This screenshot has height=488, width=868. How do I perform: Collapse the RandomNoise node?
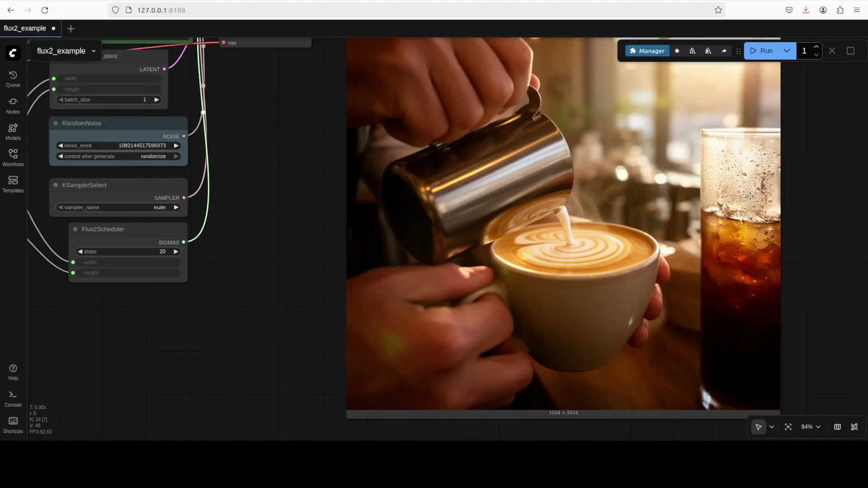pyautogui.click(x=55, y=123)
